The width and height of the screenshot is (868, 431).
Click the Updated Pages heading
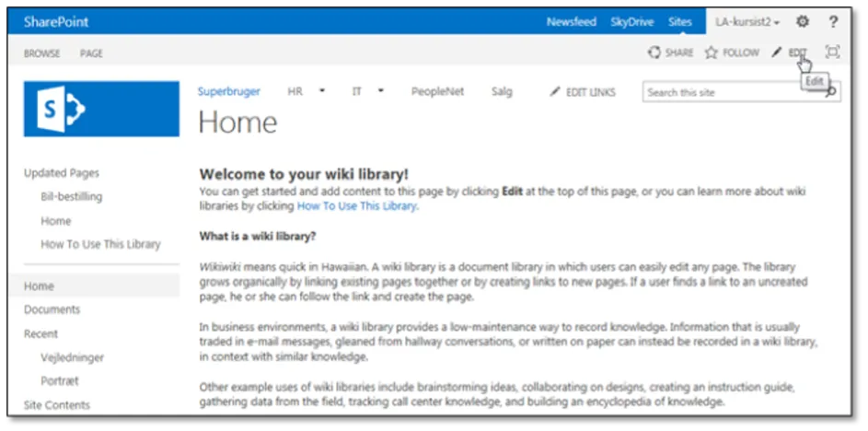pos(62,173)
